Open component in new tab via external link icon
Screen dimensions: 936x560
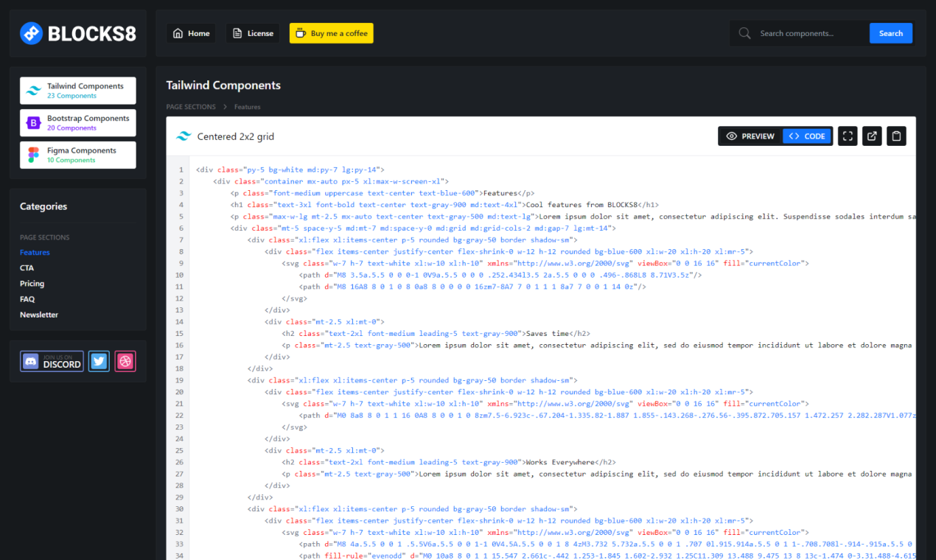pos(872,136)
